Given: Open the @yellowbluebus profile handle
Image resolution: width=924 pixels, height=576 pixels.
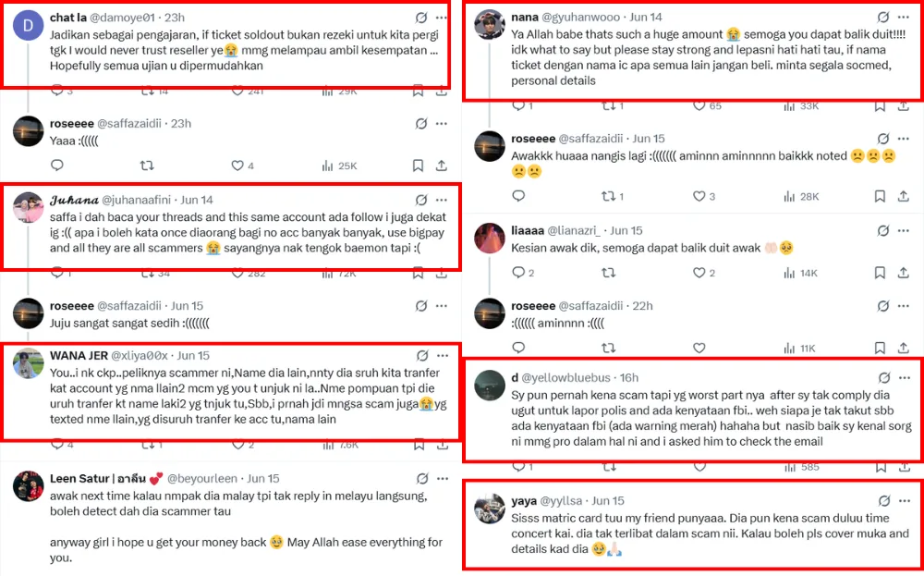Looking at the screenshot, I should 568,377.
